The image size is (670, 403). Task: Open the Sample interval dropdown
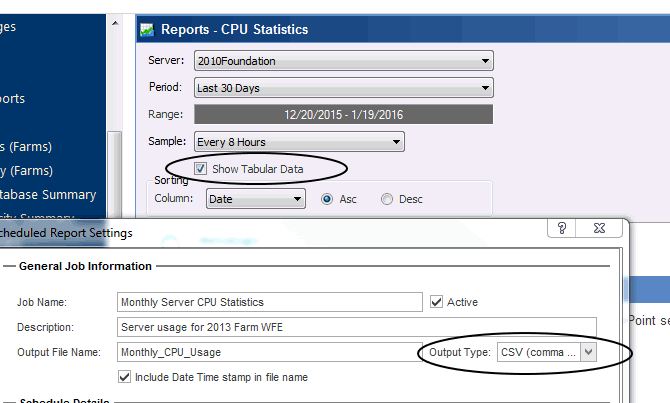397,142
